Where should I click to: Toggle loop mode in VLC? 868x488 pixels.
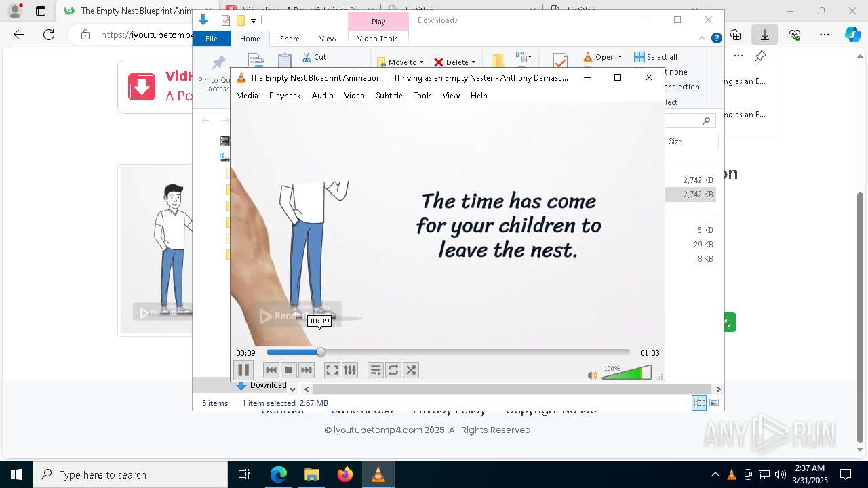coord(393,370)
